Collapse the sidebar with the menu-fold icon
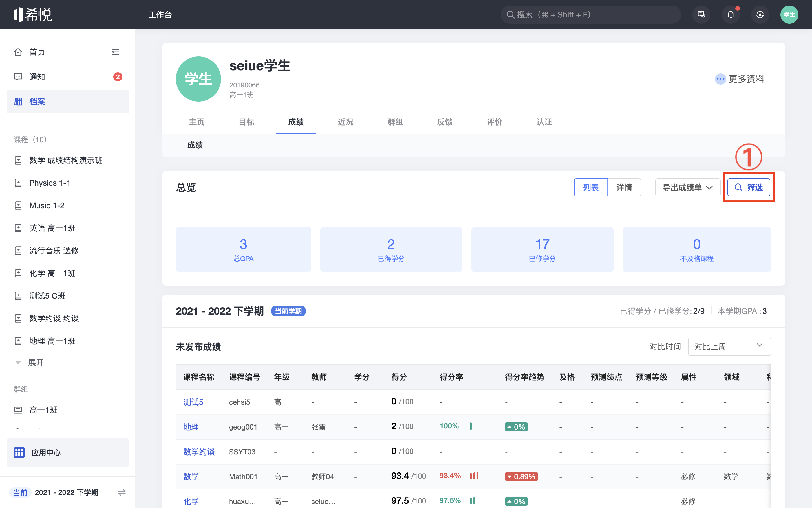Viewport: 812px width, 508px height. (x=115, y=52)
